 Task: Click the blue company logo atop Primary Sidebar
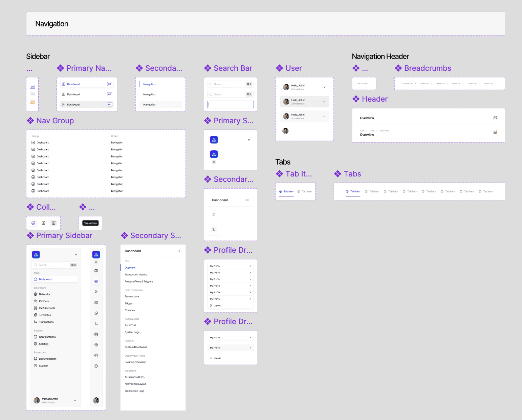tap(36, 254)
